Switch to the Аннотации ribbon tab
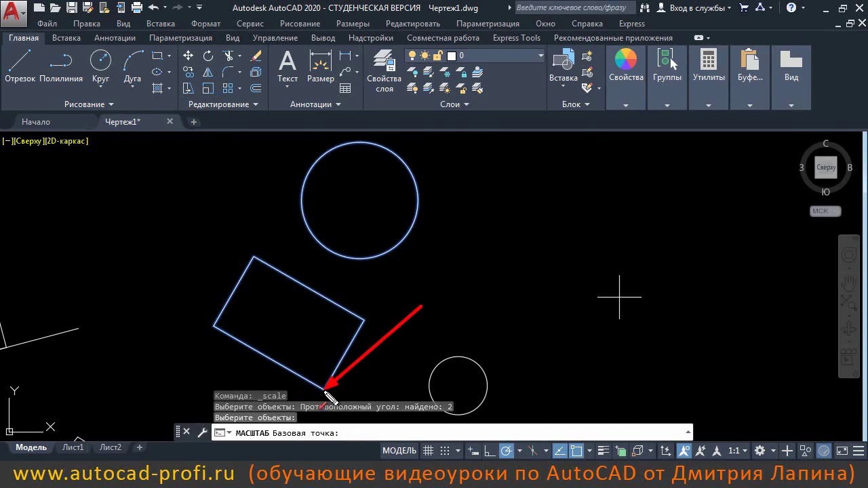Image resolution: width=868 pixels, height=488 pixels. click(115, 38)
